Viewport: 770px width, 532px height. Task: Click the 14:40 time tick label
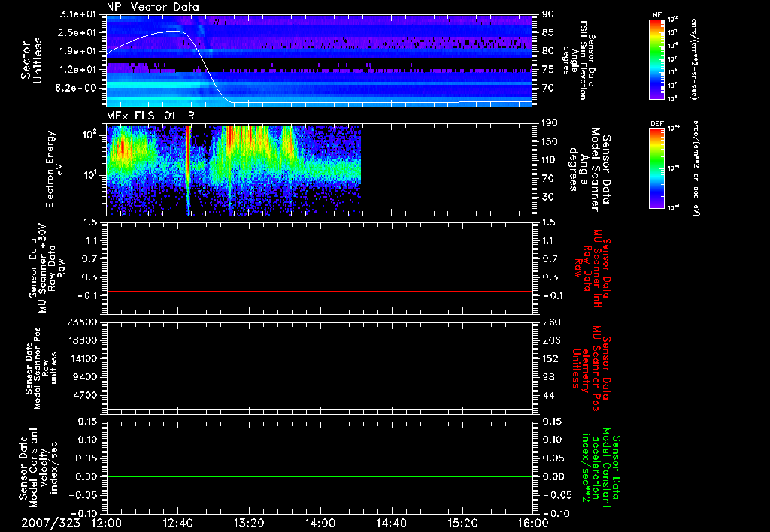(391, 523)
